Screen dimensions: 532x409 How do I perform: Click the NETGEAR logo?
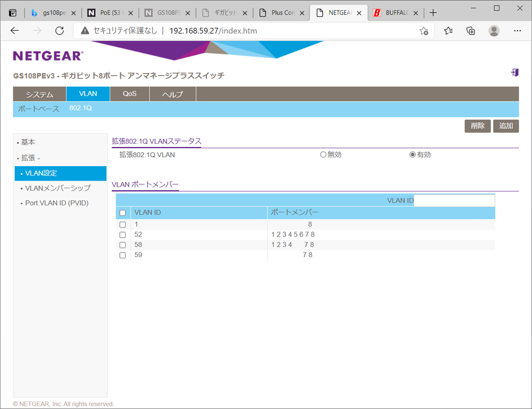pos(48,56)
